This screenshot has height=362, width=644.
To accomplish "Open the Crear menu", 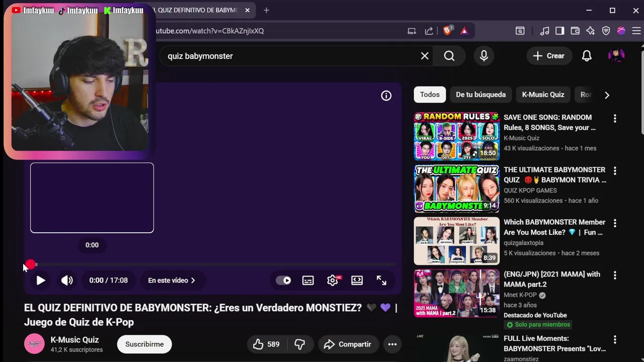I will coord(549,56).
